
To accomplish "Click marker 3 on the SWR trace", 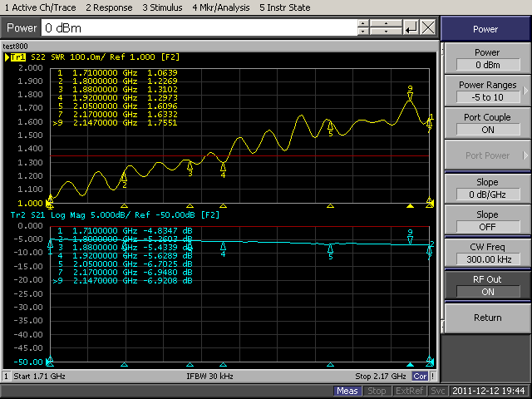I will pos(190,169).
